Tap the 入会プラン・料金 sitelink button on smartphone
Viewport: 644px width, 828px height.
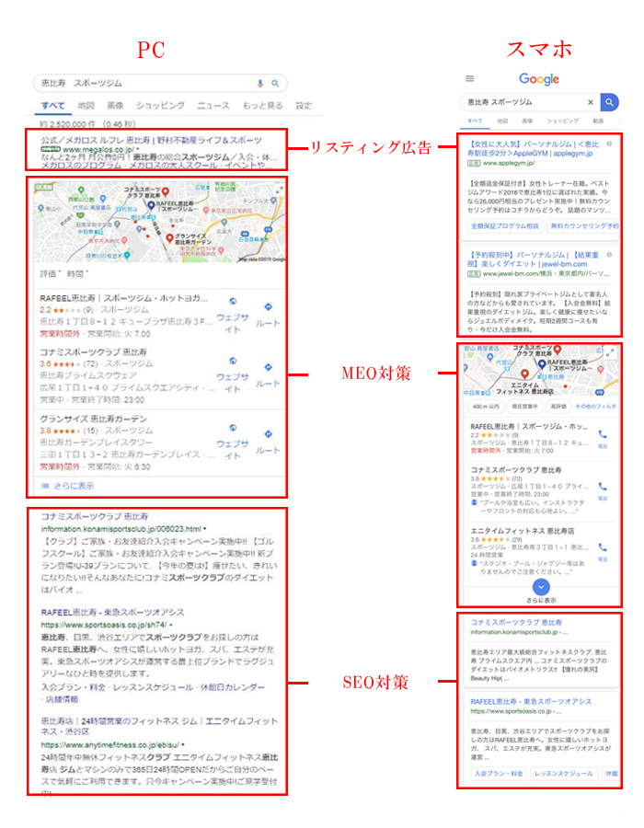click(x=499, y=774)
